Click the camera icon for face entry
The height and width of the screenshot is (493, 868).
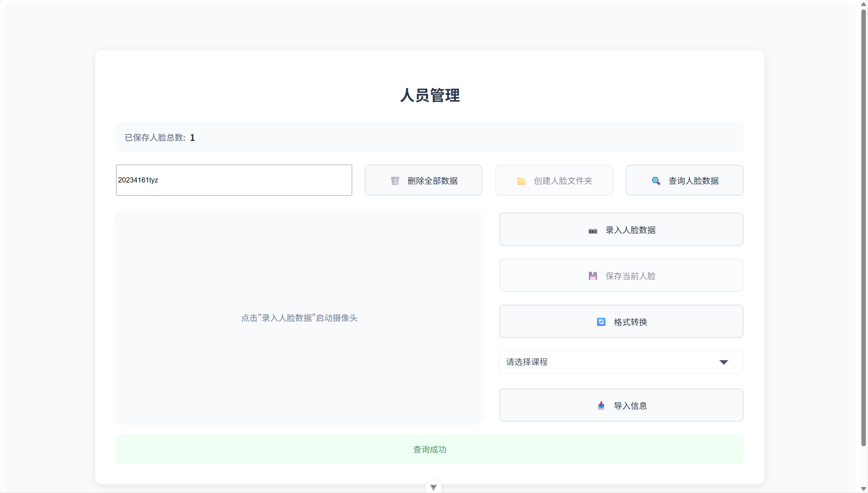tap(593, 231)
